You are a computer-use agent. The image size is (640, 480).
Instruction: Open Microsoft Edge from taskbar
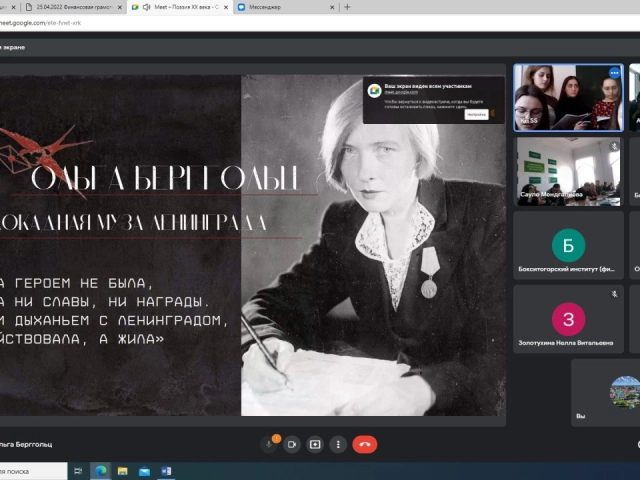(x=100, y=471)
